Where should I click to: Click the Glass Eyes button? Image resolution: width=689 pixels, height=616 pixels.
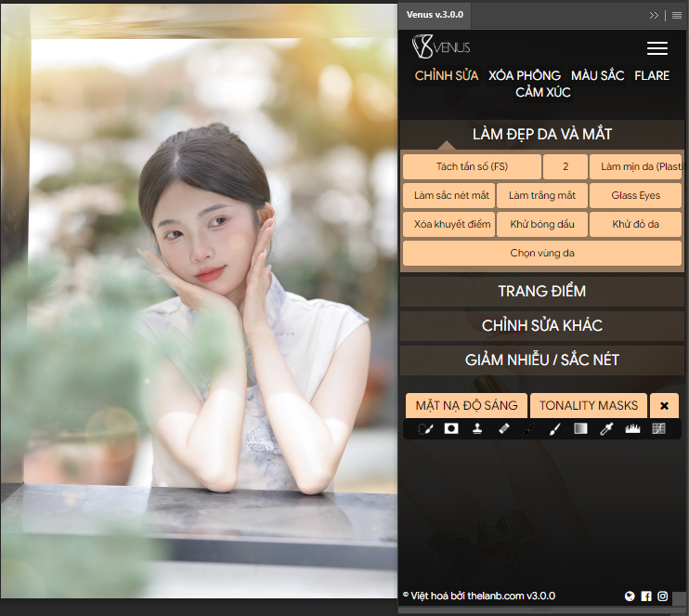(635, 195)
